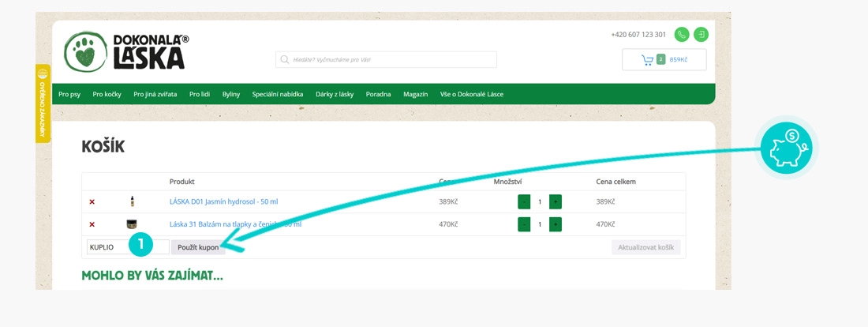This screenshot has width=868, height=327.
Task: Open the Magazín menu item
Action: point(415,94)
